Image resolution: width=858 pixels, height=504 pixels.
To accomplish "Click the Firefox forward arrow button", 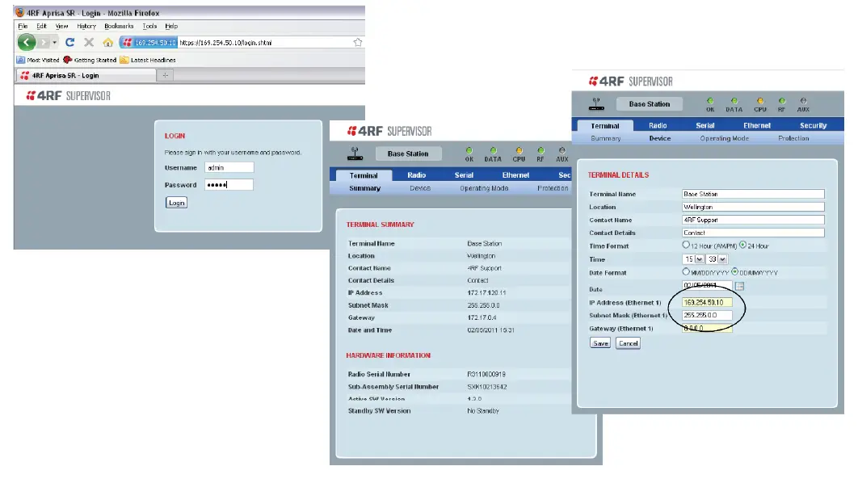I will (44, 42).
